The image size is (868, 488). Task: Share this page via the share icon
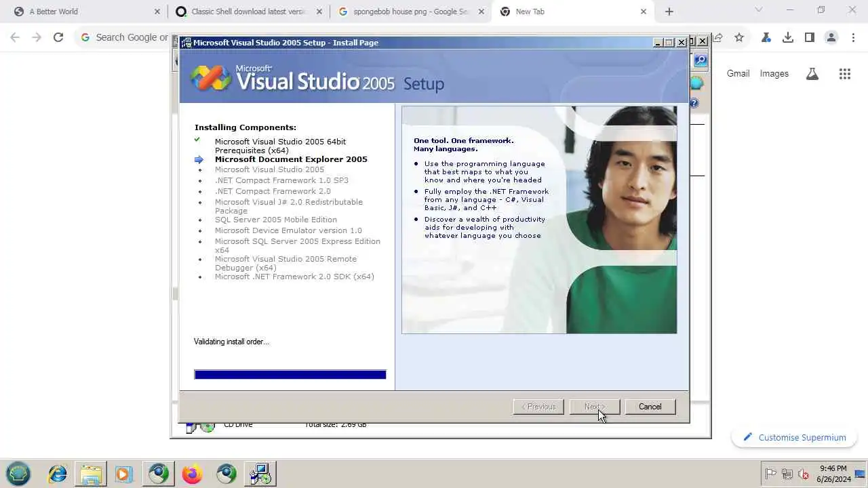pos(717,37)
